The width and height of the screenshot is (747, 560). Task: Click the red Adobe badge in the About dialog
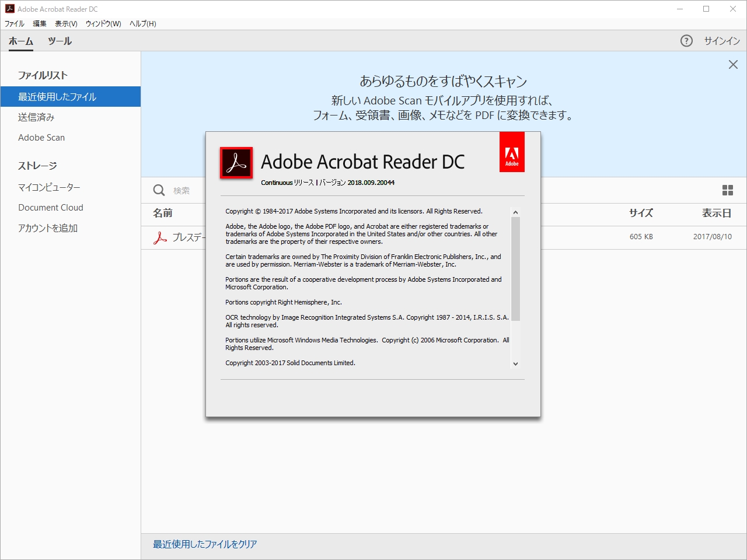coord(512,152)
